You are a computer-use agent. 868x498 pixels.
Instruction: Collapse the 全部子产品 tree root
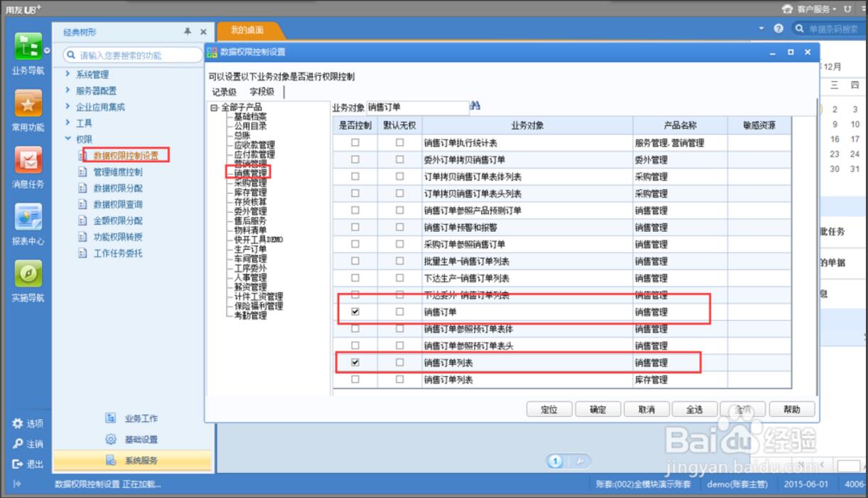(213, 107)
